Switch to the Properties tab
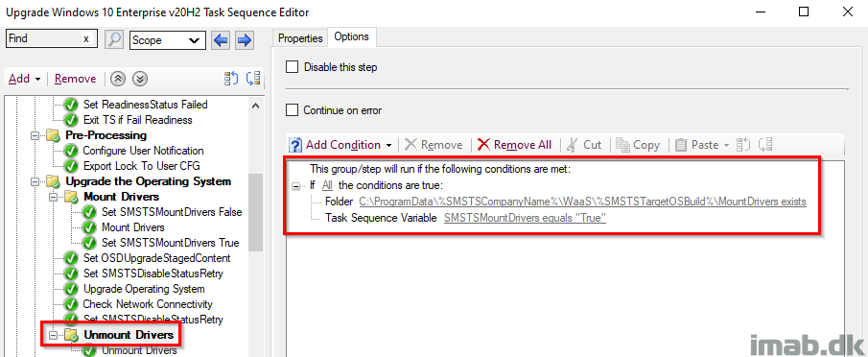Screen dimensions: 868x357 point(300,38)
